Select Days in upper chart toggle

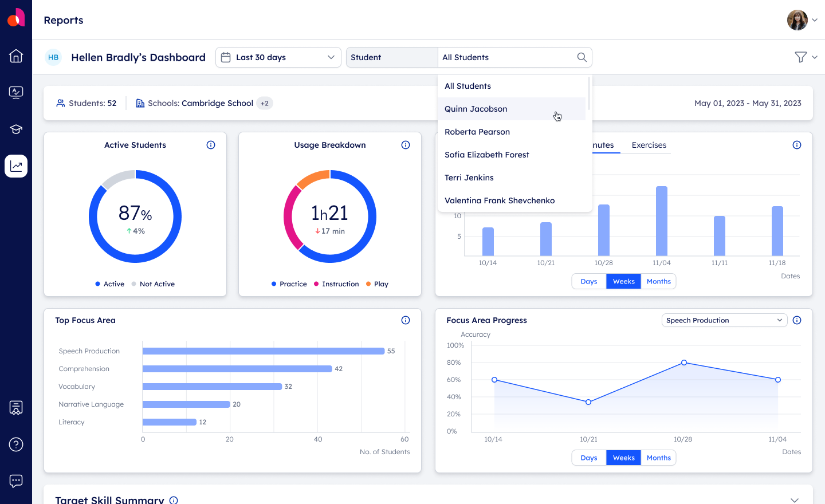(x=589, y=281)
